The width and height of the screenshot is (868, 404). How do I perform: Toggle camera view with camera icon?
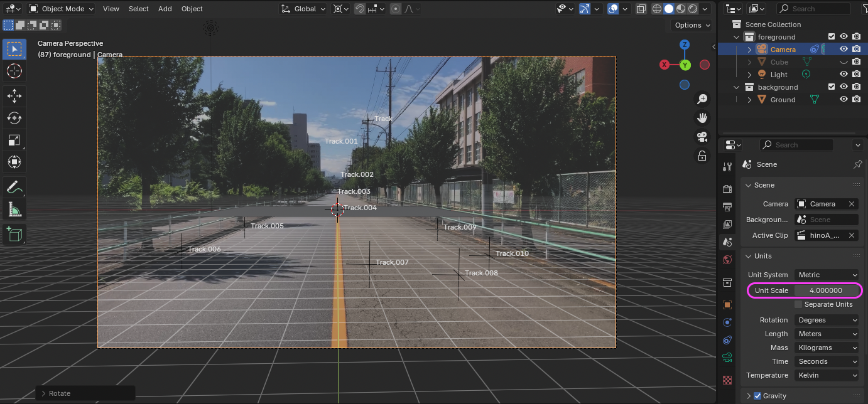(702, 137)
